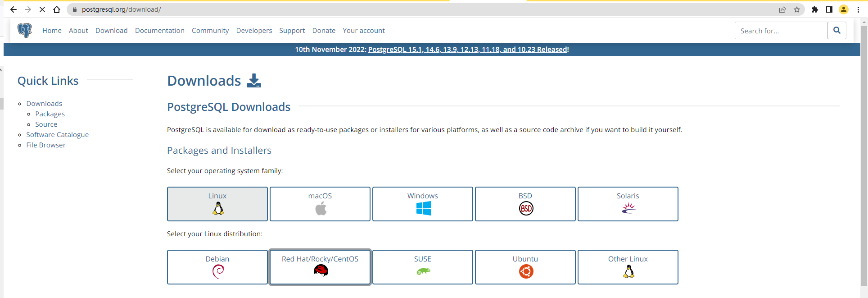Image resolution: width=868 pixels, height=298 pixels.
Task: Open the release announcement link in banner
Action: coord(468,50)
